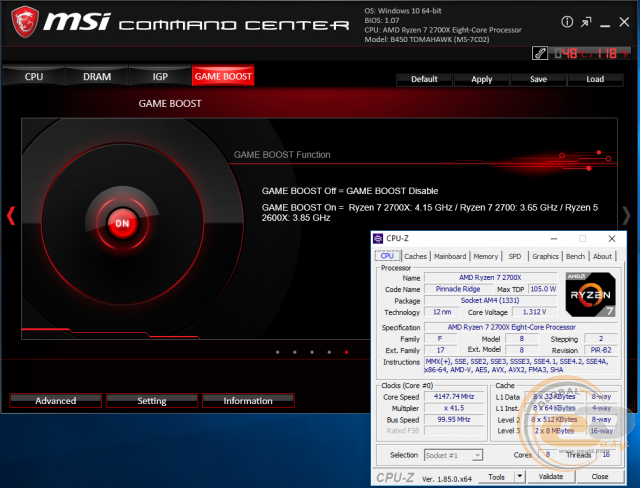The width and height of the screenshot is (640, 488).
Task: Select the third page indicator dot
Action: (x=312, y=352)
